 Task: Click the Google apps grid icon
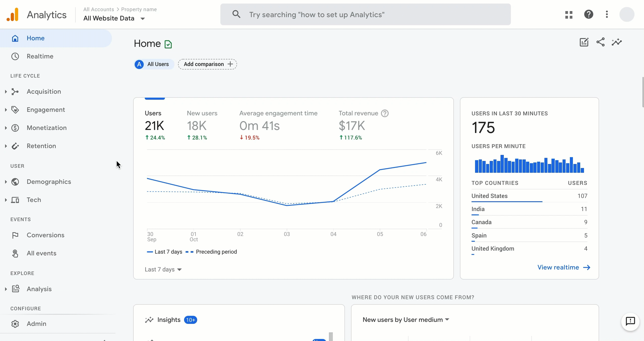click(569, 14)
